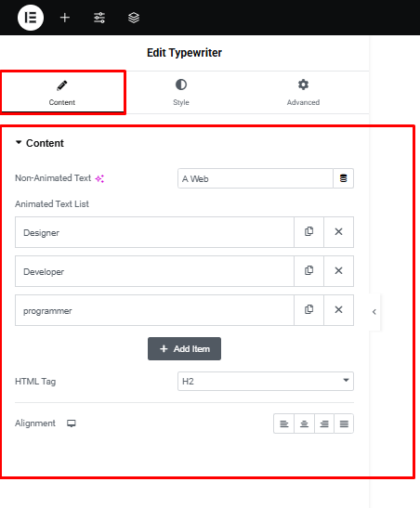Duplicate the programmer list item
420x508 pixels.
(308, 310)
